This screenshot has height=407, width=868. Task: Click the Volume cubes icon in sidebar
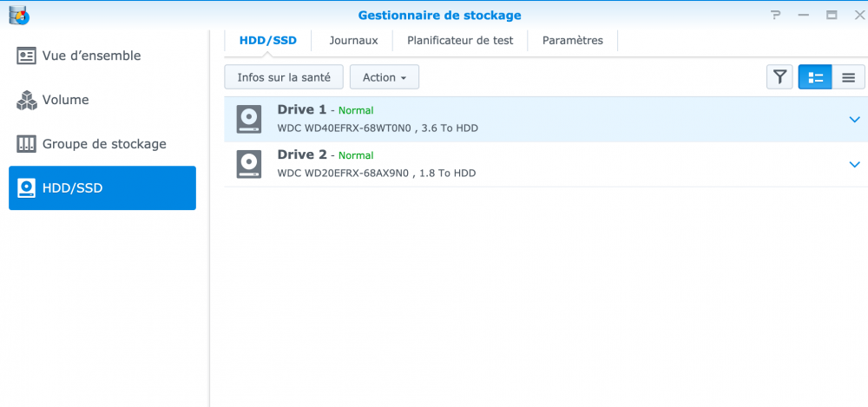(27, 100)
